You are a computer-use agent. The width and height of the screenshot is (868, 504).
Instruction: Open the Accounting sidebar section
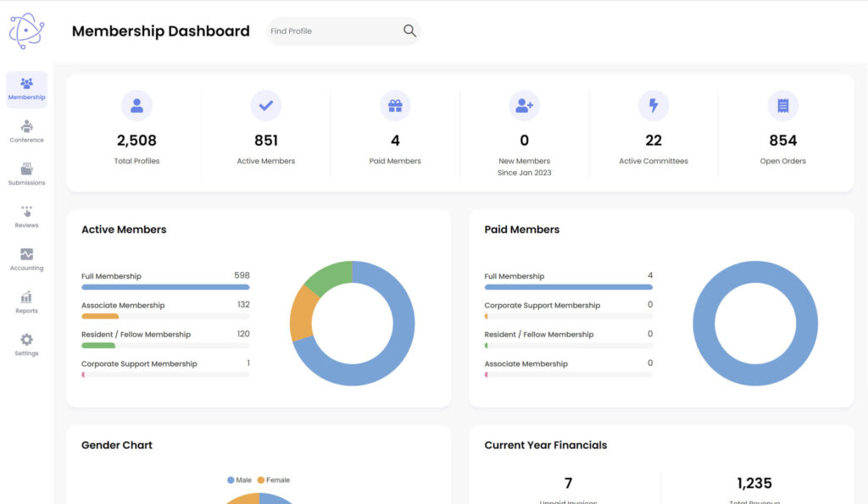(x=26, y=259)
